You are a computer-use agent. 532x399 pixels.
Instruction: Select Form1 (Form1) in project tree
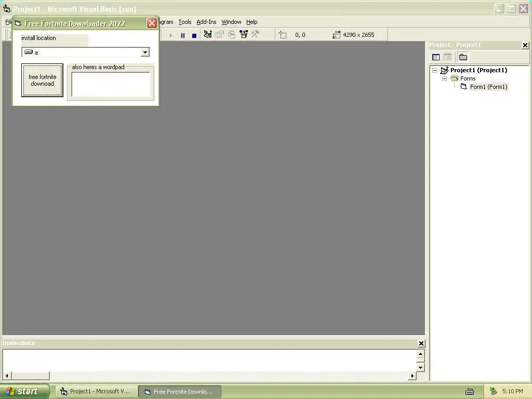point(488,87)
